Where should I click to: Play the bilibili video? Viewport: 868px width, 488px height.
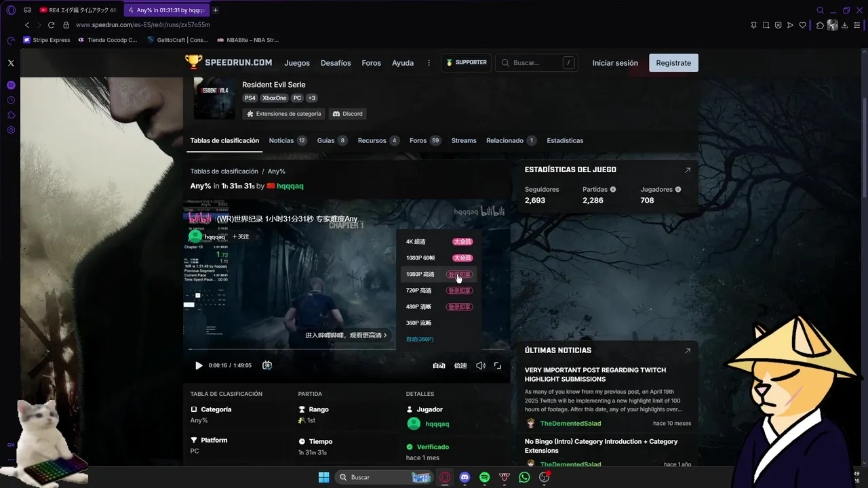click(x=199, y=365)
